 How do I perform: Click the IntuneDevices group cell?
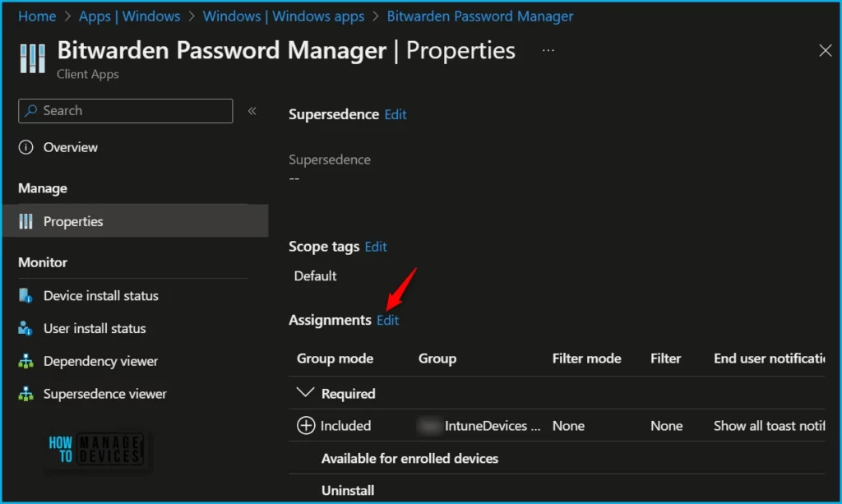coord(479,426)
